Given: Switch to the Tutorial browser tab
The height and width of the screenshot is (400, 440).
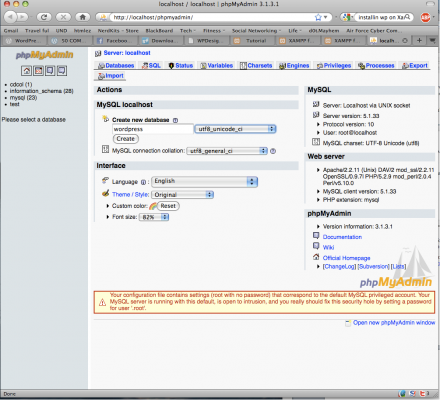Looking at the screenshot, I should pyautogui.click(x=252, y=41).
